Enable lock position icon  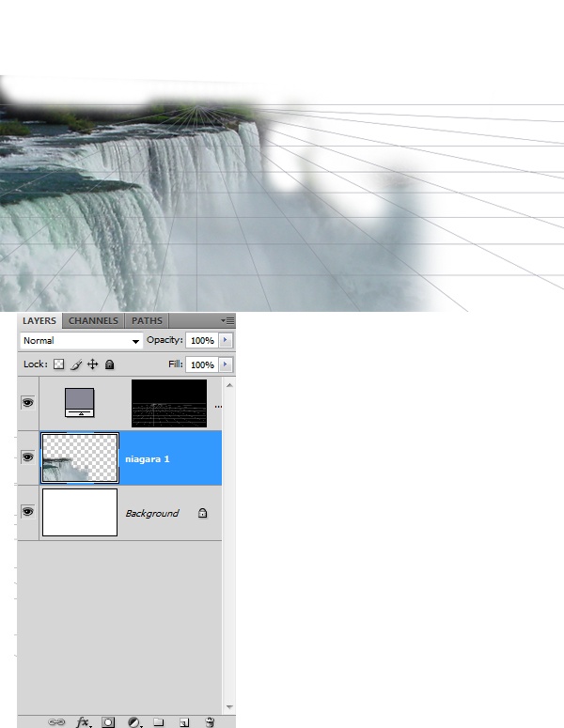(93, 364)
